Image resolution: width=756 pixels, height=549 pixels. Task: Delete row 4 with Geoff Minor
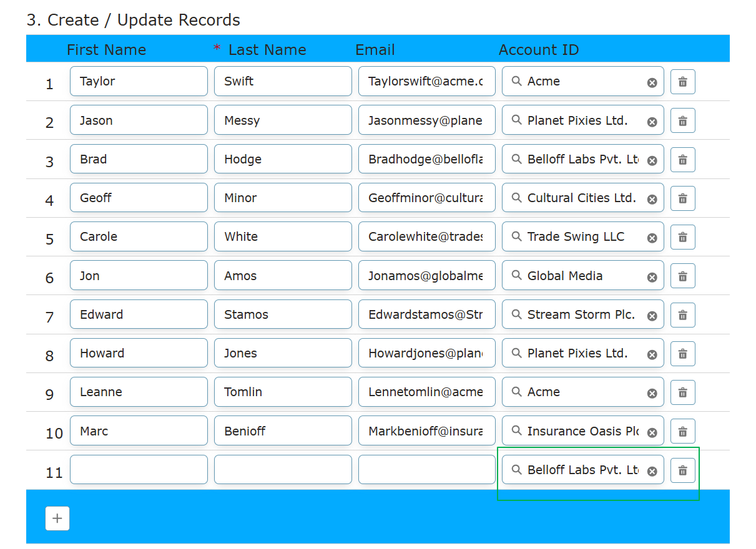click(682, 198)
